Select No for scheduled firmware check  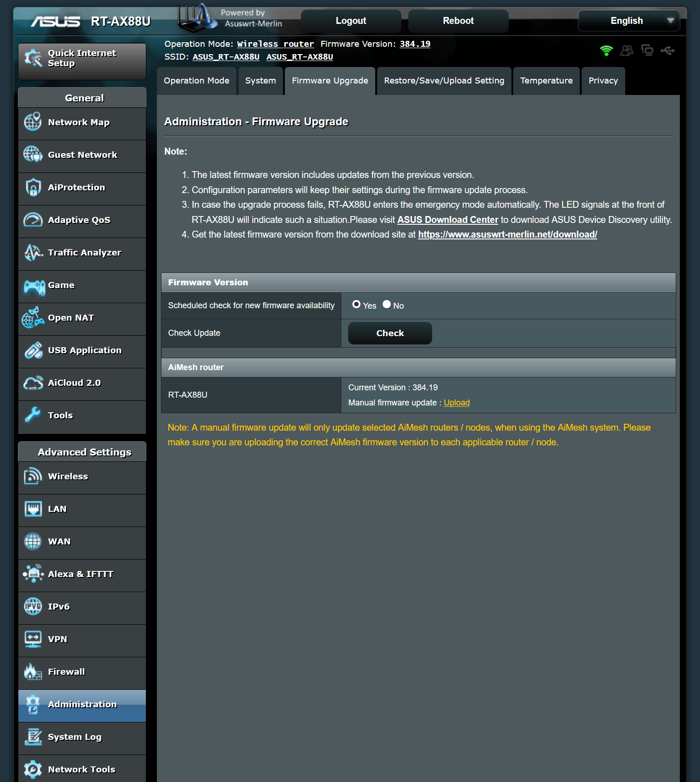(387, 304)
